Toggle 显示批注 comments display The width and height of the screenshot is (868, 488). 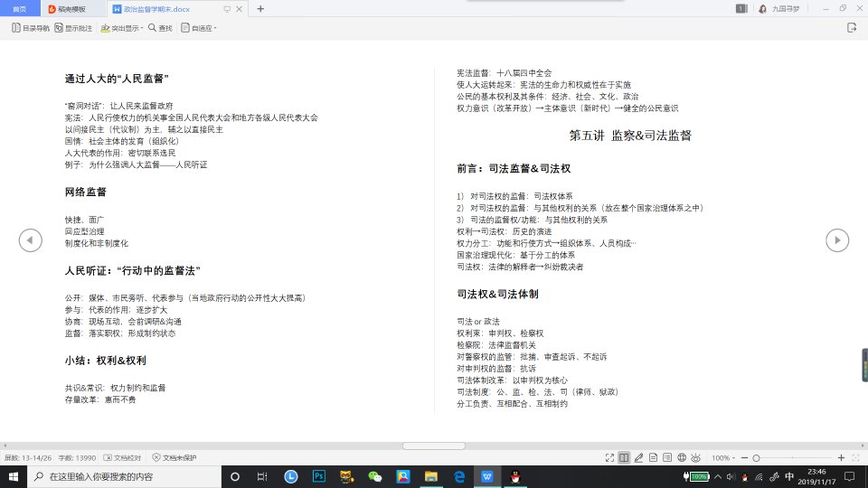click(x=73, y=28)
